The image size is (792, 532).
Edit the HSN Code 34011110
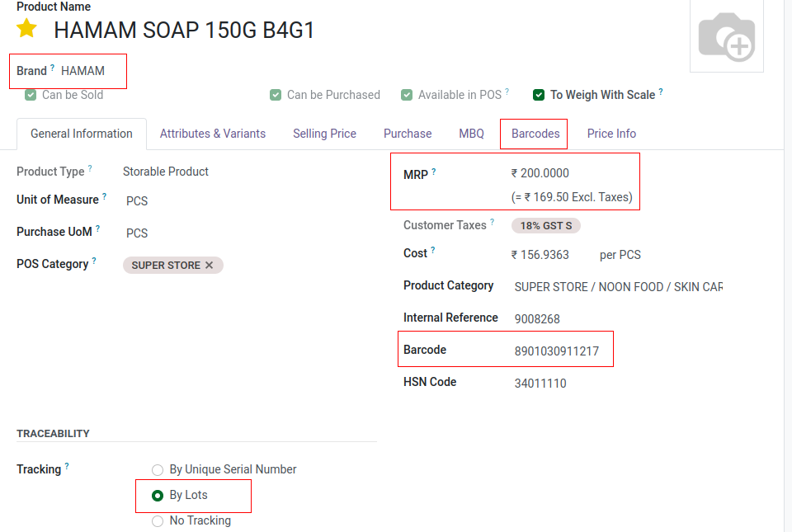click(540, 384)
